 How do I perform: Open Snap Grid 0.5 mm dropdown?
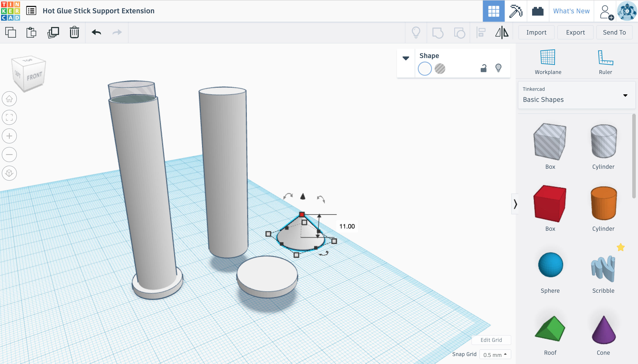[495, 354]
